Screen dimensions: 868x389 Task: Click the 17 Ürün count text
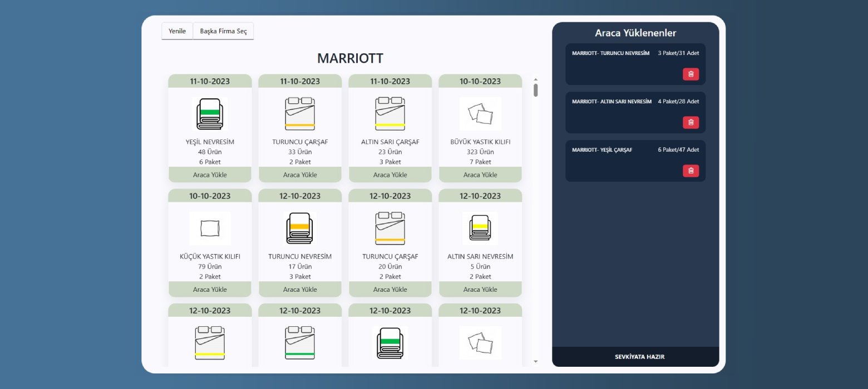300,267
